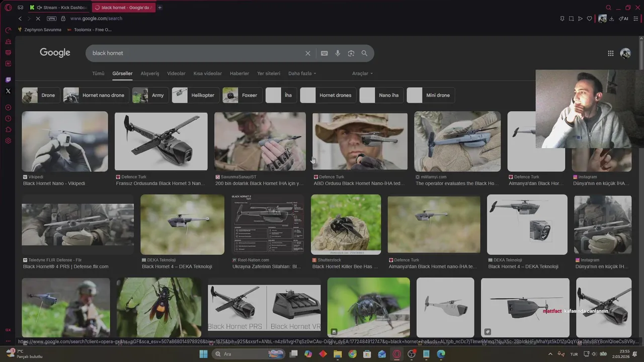Click ABD Ordusu Black Hornet Nano-İHA caption
Image resolution: width=644 pixels, height=362 pixels.
coord(359,184)
